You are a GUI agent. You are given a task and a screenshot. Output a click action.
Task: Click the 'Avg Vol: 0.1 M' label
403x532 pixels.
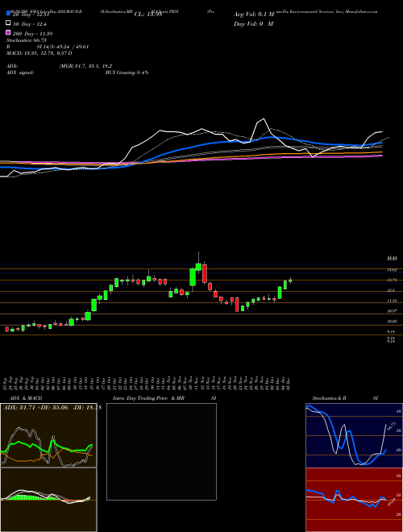coord(254,15)
